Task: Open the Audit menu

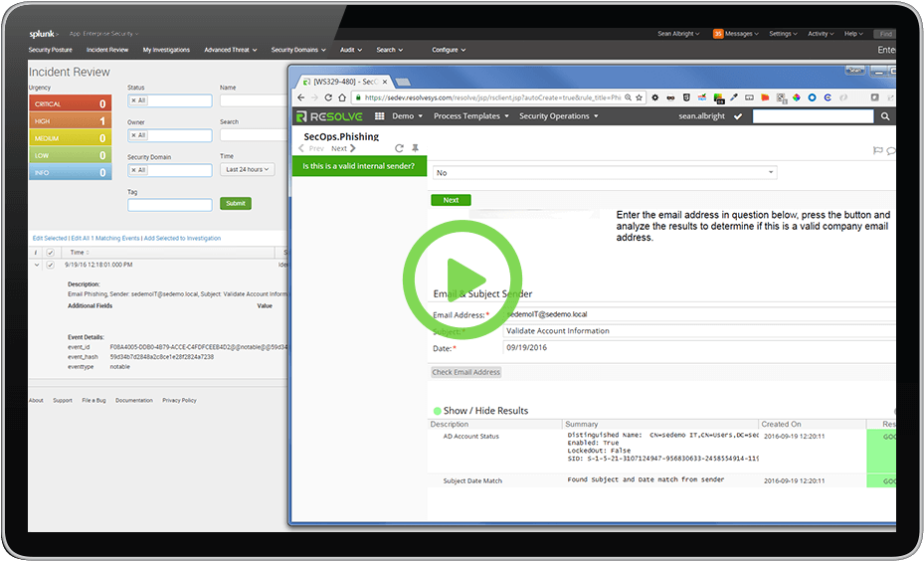Action: (x=351, y=50)
